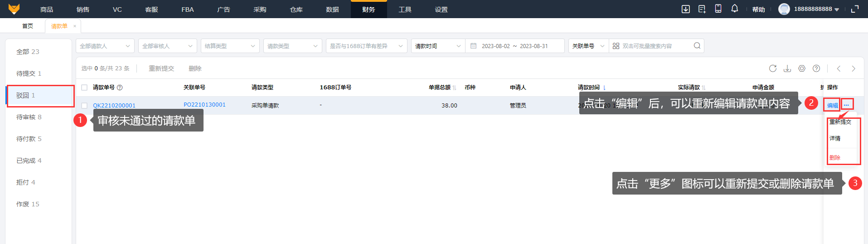Click the search magnifier icon
This screenshot has height=244, width=868.
click(x=697, y=46)
